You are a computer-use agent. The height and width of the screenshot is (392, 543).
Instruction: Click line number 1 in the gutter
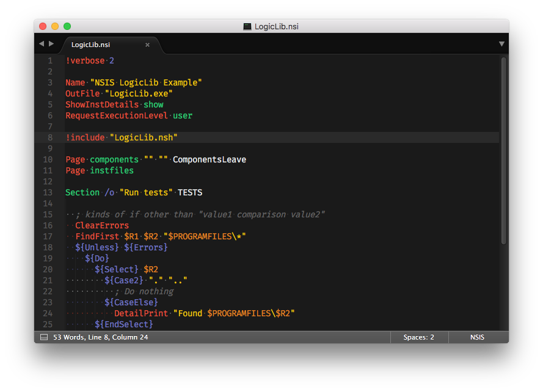[50, 60]
